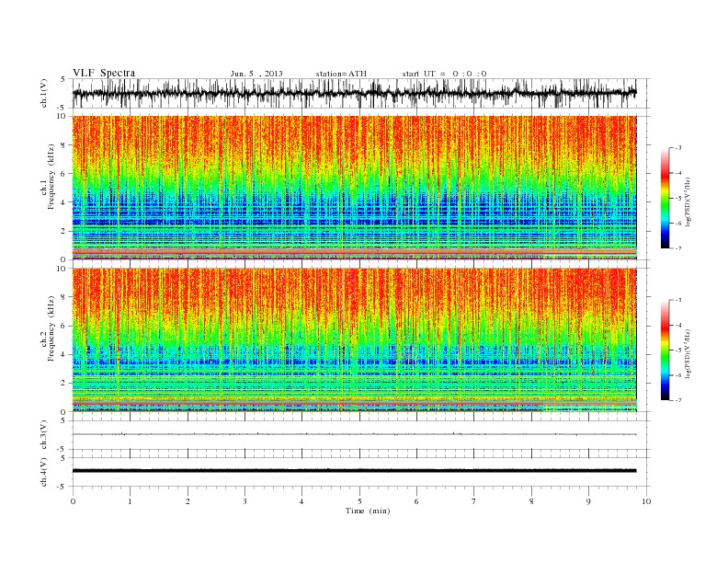Screen dimensions: 728x563
Task: Click the ch.1 spectrogram panel
Action: (354, 188)
